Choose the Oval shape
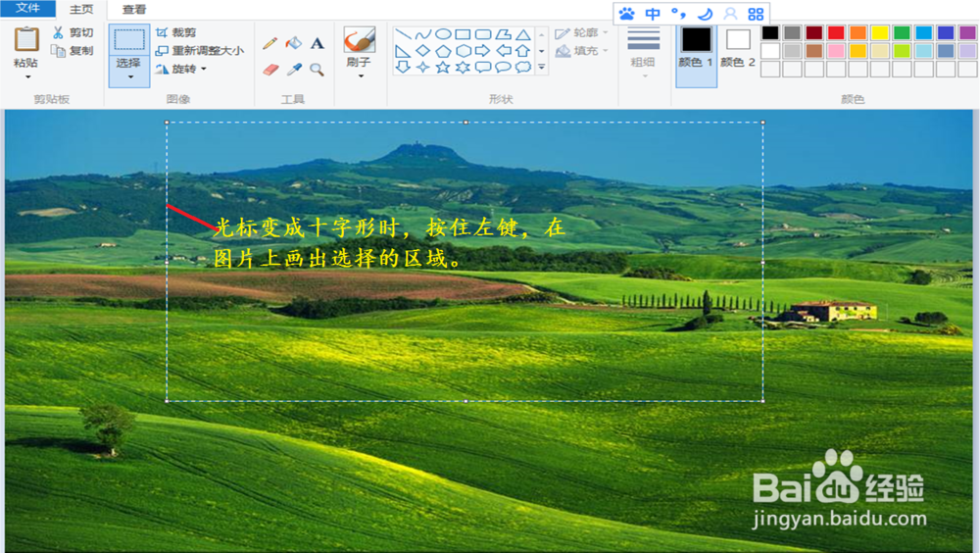Viewport: 980px width, 553px height. pyautogui.click(x=443, y=34)
